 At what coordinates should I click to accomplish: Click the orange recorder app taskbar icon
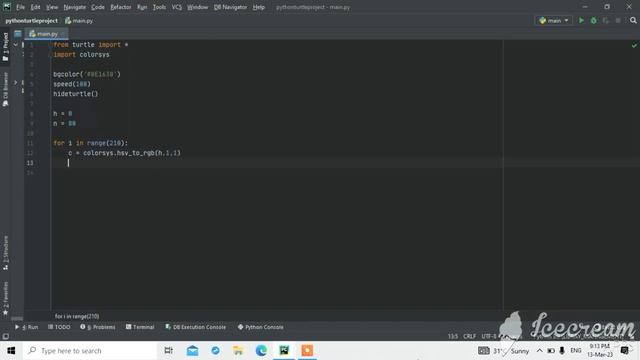pos(307,351)
